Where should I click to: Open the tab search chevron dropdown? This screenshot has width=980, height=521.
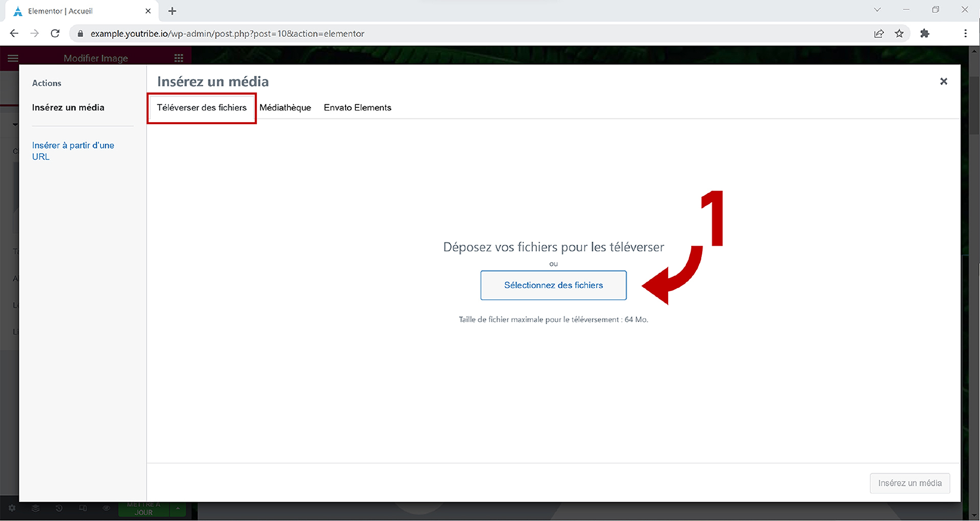click(877, 10)
